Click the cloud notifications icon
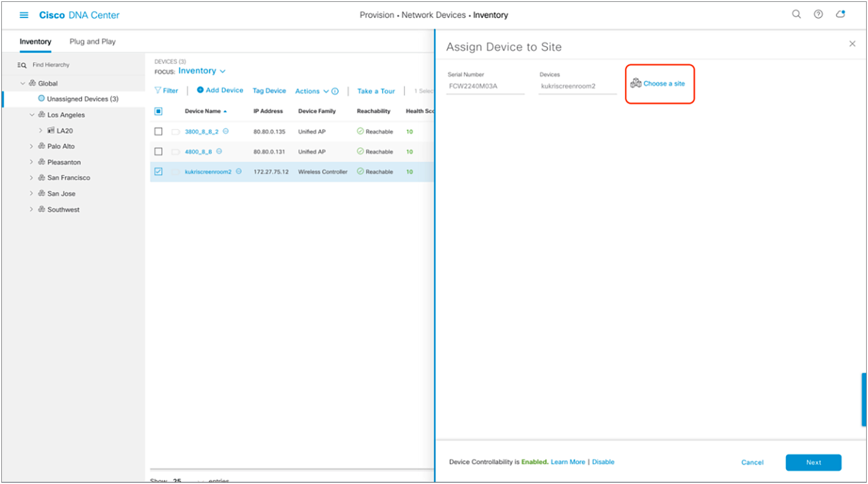The height and width of the screenshot is (484, 868). 841,14
